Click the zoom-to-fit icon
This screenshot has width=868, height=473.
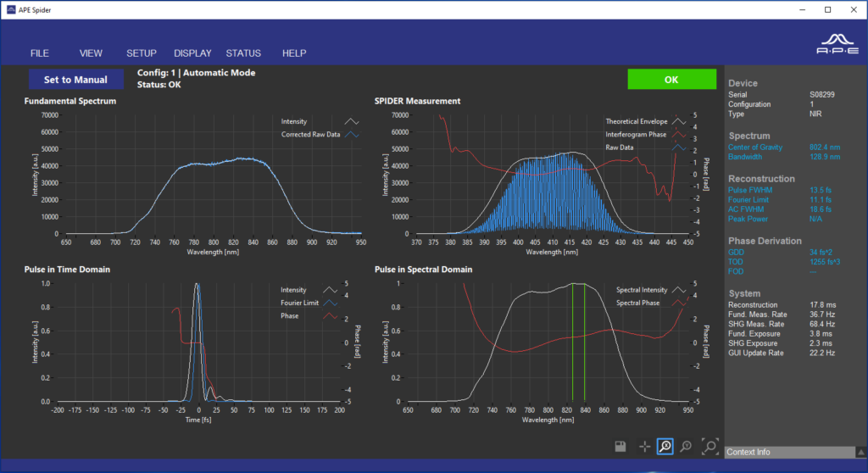(x=709, y=447)
